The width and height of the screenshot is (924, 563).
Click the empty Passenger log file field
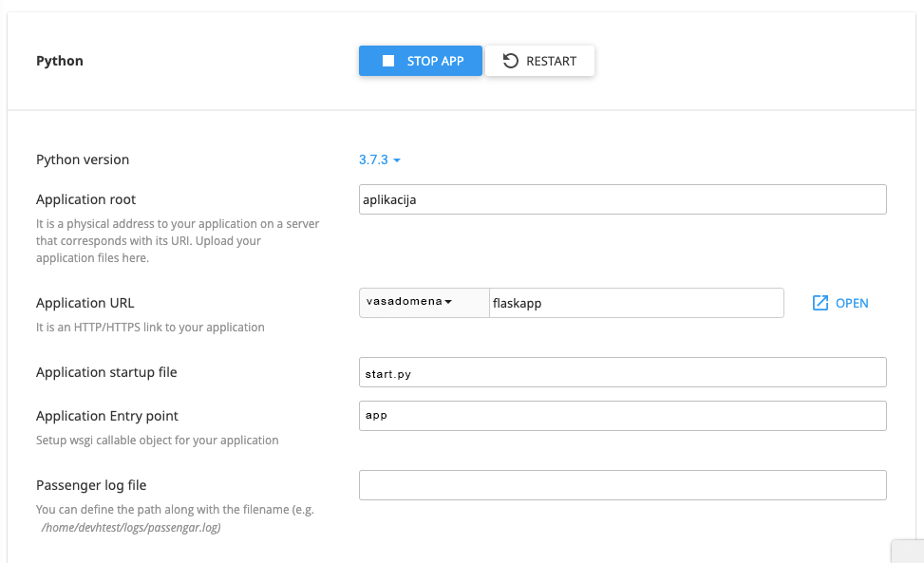(x=622, y=485)
